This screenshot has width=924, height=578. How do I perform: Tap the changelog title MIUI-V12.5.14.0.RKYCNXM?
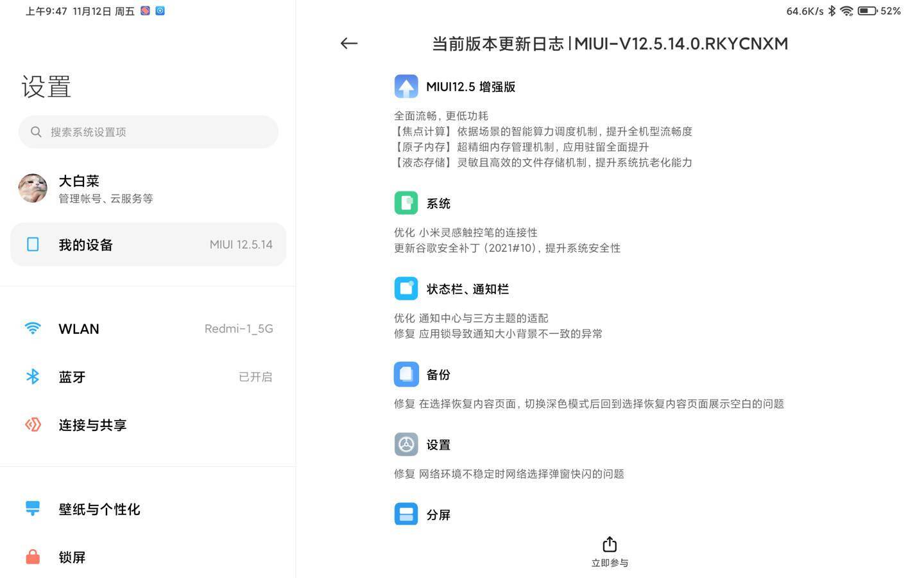[681, 44]
